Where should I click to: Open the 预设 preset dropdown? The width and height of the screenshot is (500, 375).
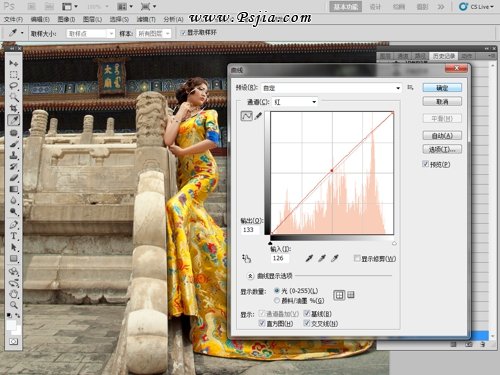tap(331, 88)
